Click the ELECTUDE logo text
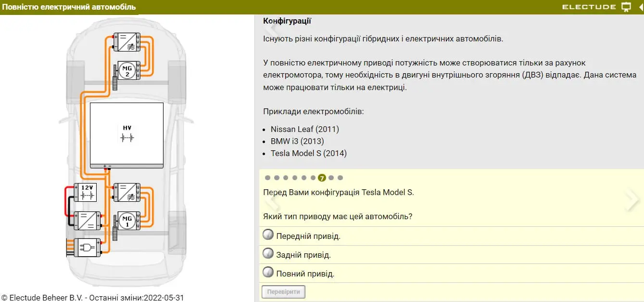 (589, 7)
